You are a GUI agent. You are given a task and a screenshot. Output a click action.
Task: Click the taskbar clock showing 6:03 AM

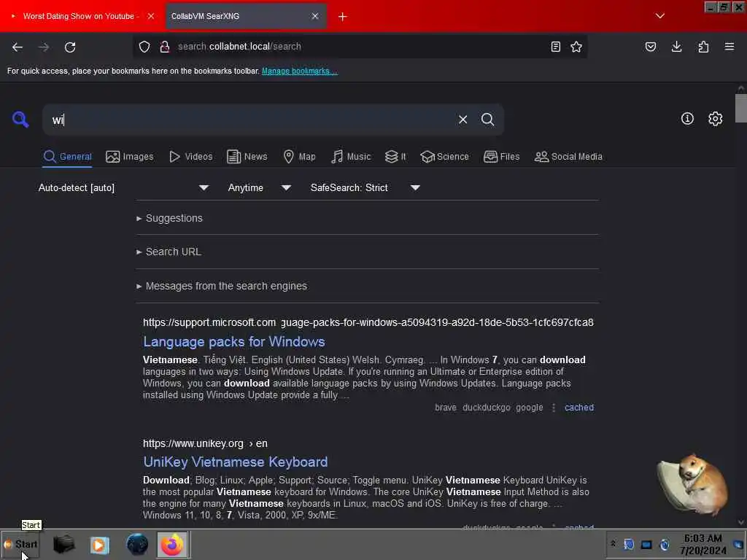click(703, 544)
